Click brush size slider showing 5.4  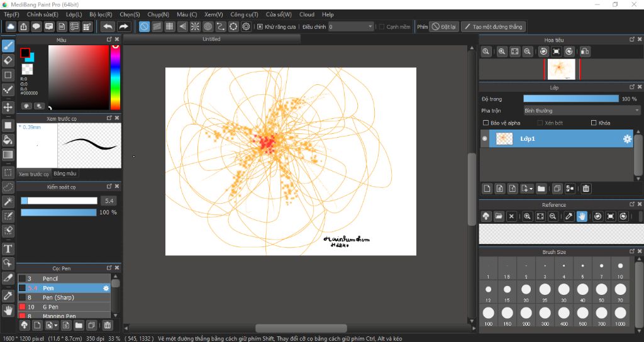click(59, 201)
